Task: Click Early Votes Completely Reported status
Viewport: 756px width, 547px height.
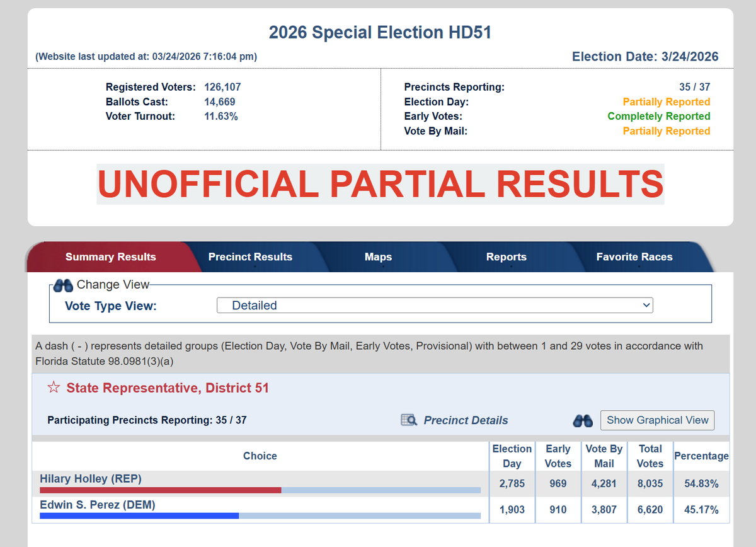Action: coord(659,117)
